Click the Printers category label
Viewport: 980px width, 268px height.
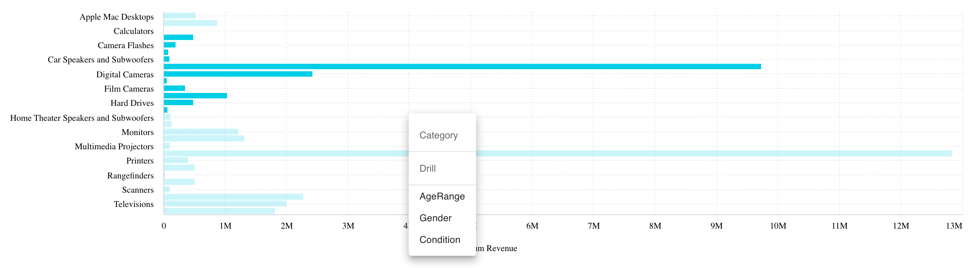pos(140,161)
